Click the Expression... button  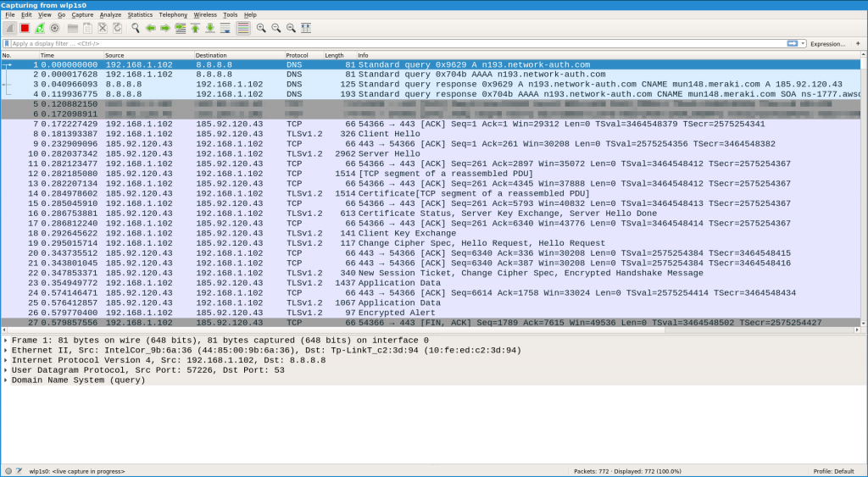827,44
